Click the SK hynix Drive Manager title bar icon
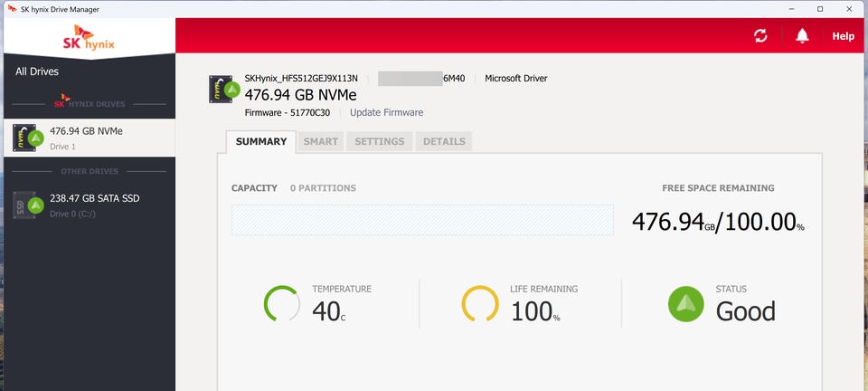Screen dimensions: 868x391 [x=12, y=9]
